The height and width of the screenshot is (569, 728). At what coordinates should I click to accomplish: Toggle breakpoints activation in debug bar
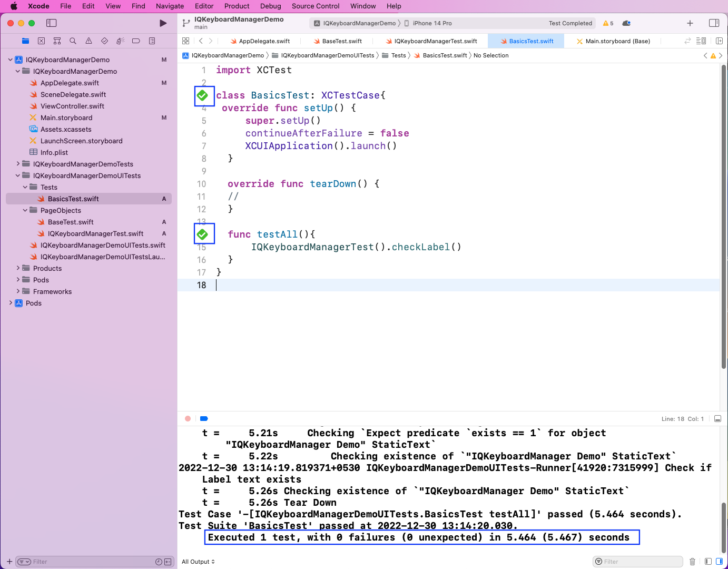pyautogui.click(x=204, y=419)
